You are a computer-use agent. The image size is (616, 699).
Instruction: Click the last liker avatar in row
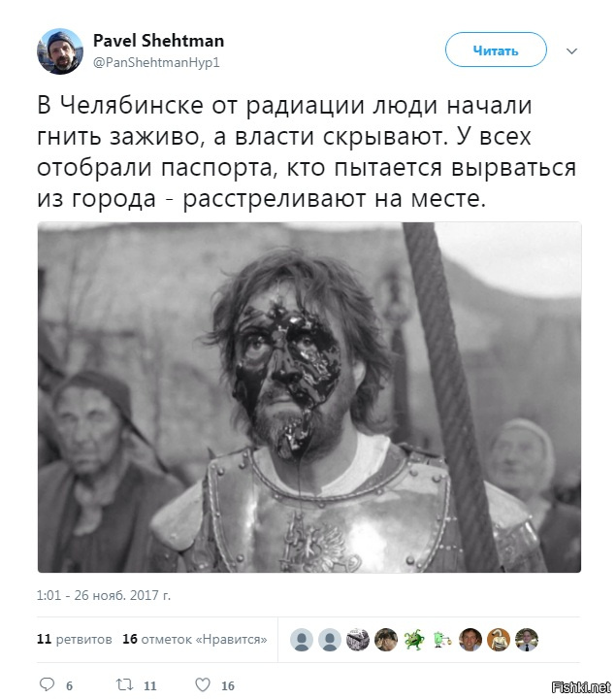(527, 640)
